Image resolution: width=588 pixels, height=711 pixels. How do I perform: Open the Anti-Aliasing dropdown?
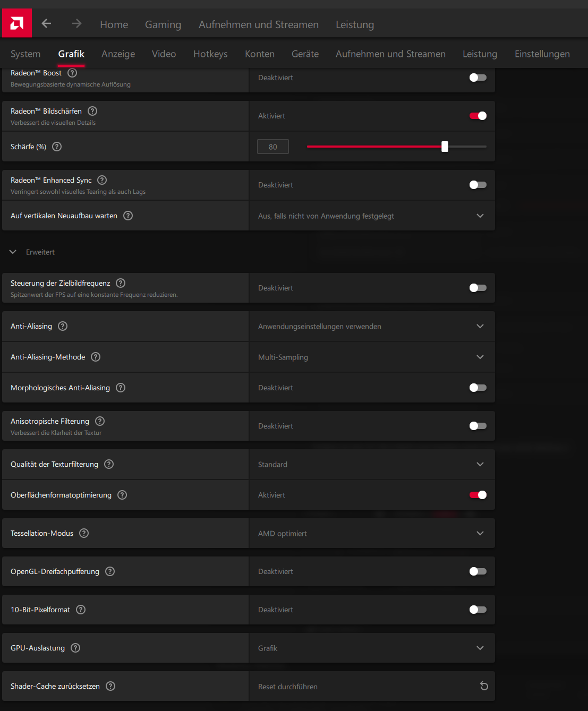point(372,327)
